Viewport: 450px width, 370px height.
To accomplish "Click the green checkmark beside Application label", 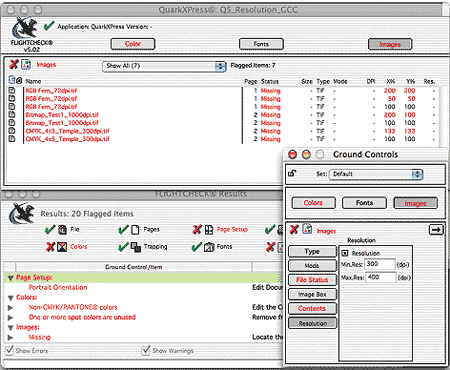I will [49, 26].
